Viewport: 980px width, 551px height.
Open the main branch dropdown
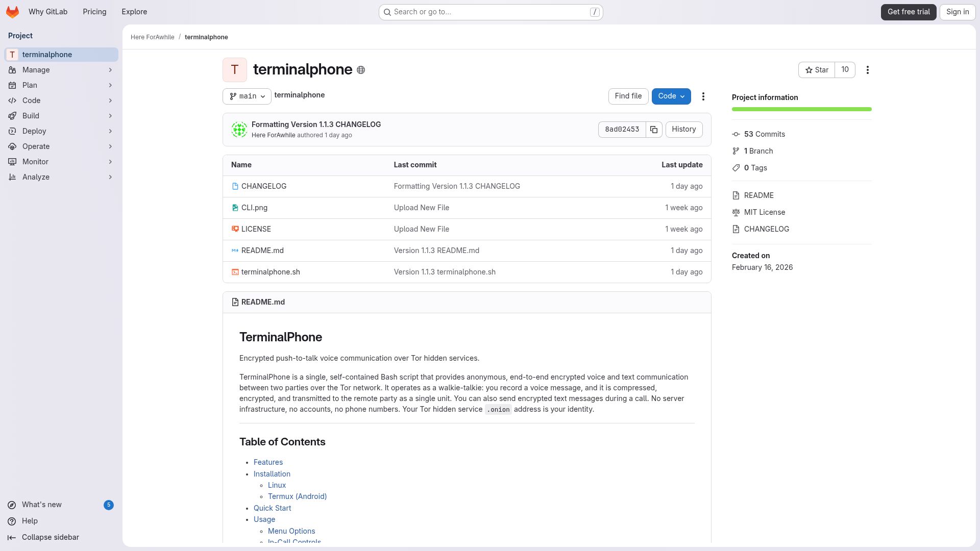pyautogui.click(x=247, y=96)
